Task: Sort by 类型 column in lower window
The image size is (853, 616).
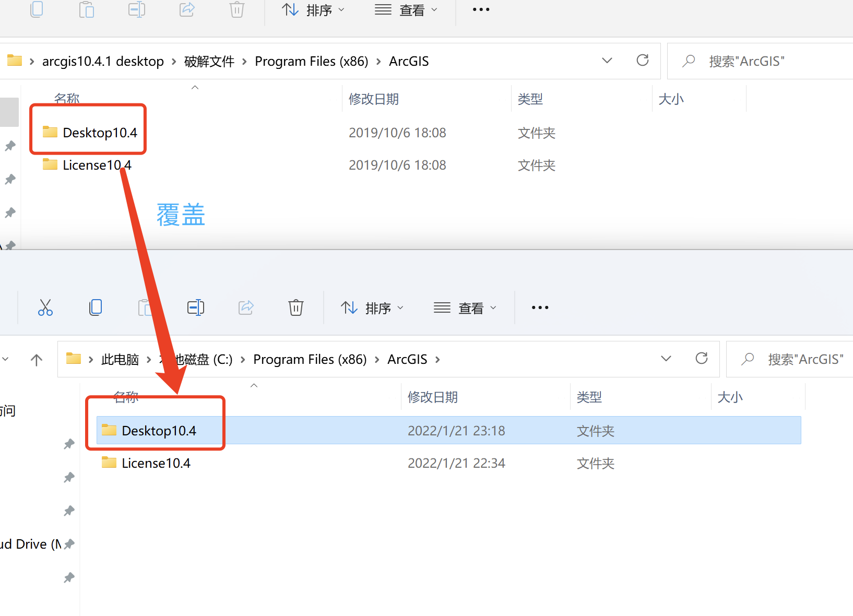Action: coord(589,397)
